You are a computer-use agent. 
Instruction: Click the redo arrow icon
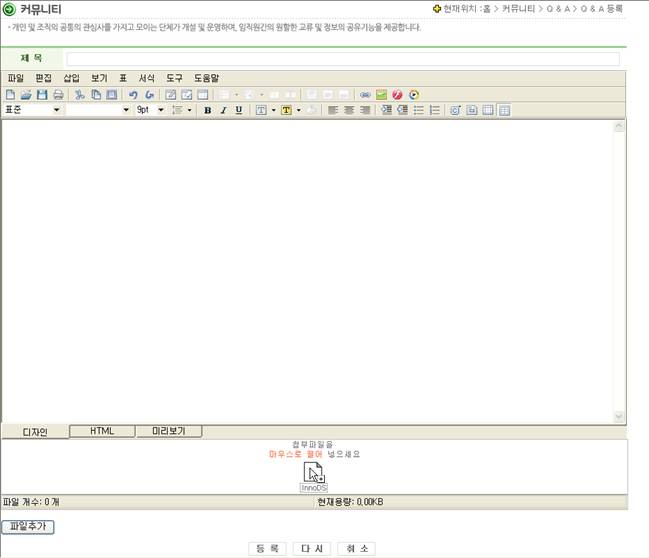(149, 95)
